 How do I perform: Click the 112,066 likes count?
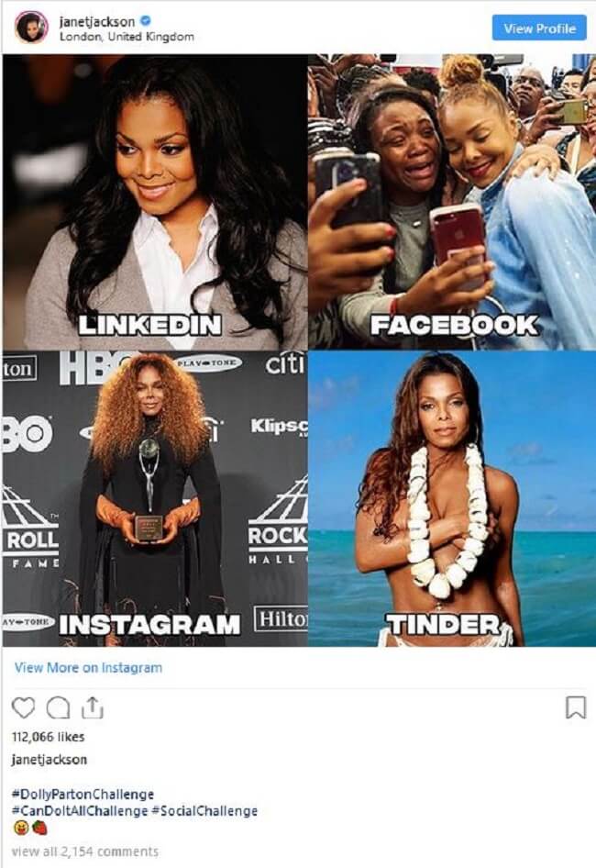(x=49, y=737)
